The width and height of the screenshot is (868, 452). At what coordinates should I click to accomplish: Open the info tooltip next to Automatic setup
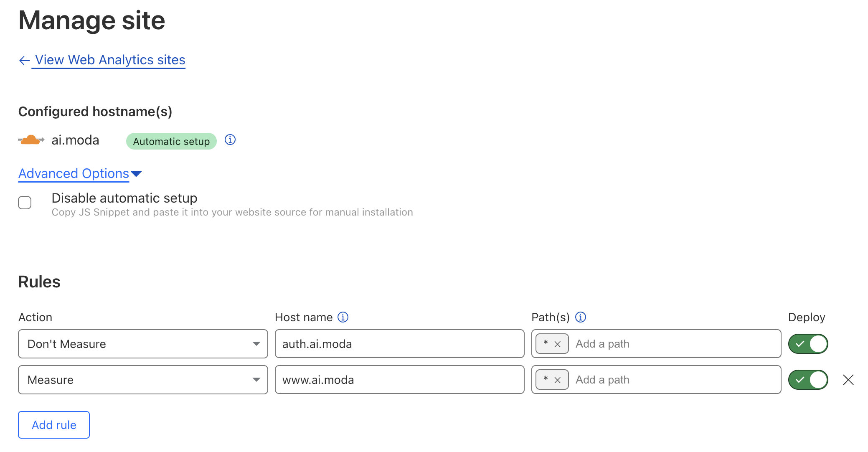230,140
